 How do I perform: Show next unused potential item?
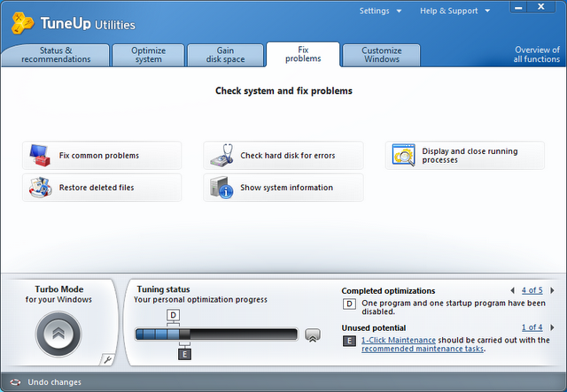[552, 327]
